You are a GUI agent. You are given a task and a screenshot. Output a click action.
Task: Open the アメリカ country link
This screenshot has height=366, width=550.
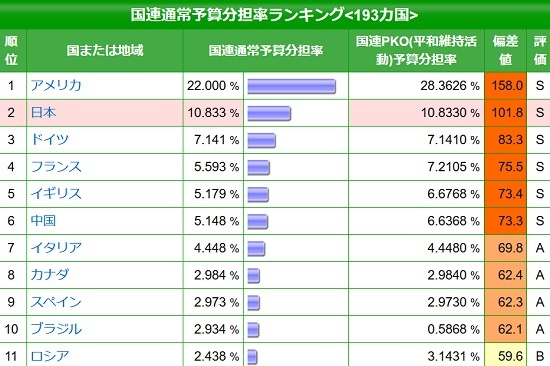[x=56, y=85]
